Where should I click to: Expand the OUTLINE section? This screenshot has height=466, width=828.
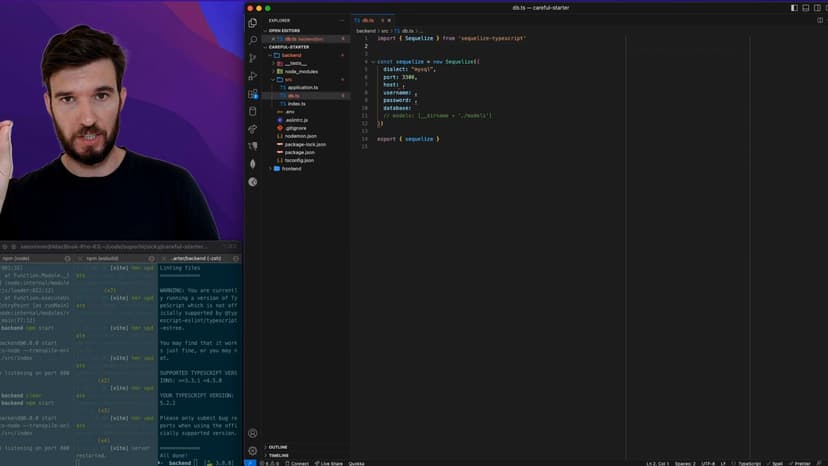point(278,447)
